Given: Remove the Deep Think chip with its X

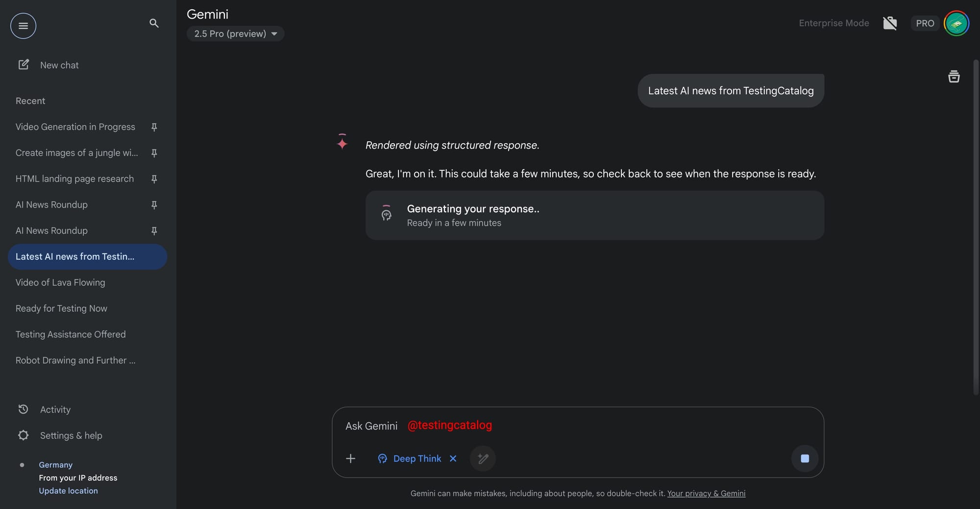Looking at the screenshot, I should (x=453, y=458).
